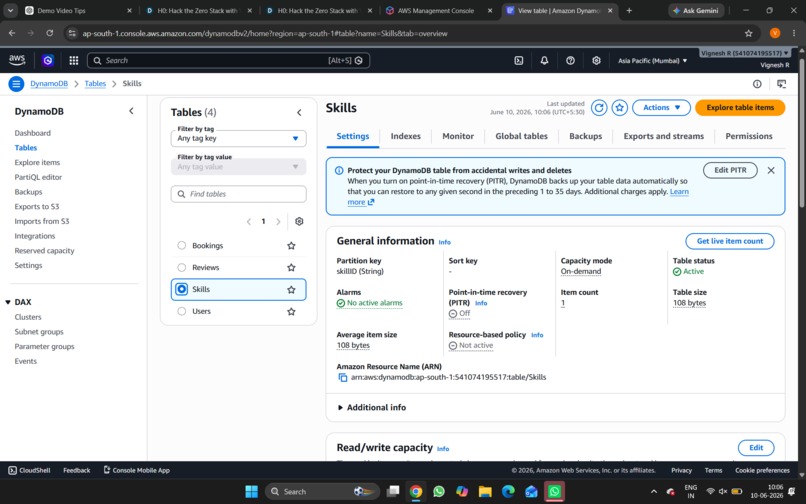This screenshot has width=806, height=504.
Task: Toggle the blue hamburger navigation menu
Action: 16,83
